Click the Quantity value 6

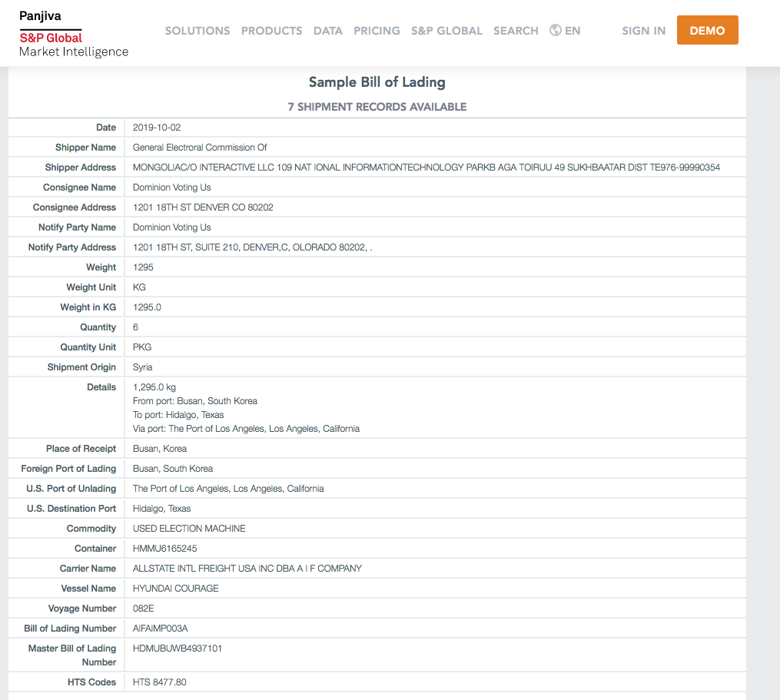(x=135, y=327)
